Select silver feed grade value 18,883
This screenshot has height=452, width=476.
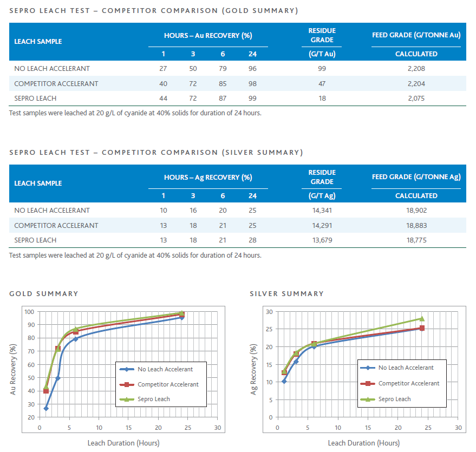click(416, 226)
